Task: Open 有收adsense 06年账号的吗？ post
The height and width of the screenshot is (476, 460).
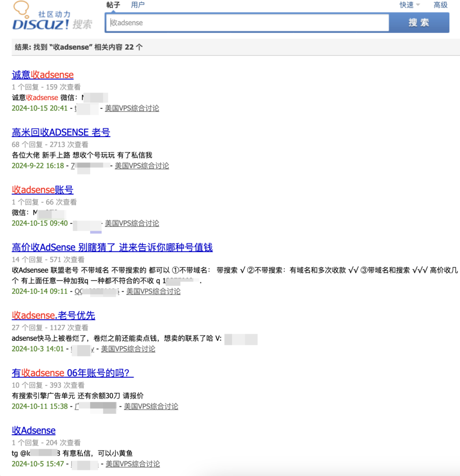Action: (73, 373)
